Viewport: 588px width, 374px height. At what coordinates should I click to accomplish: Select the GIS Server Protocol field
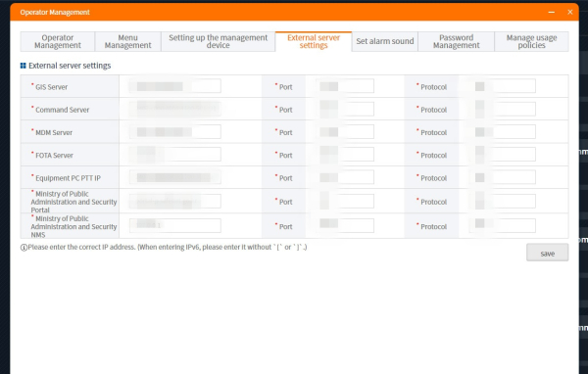coord(503,86)
